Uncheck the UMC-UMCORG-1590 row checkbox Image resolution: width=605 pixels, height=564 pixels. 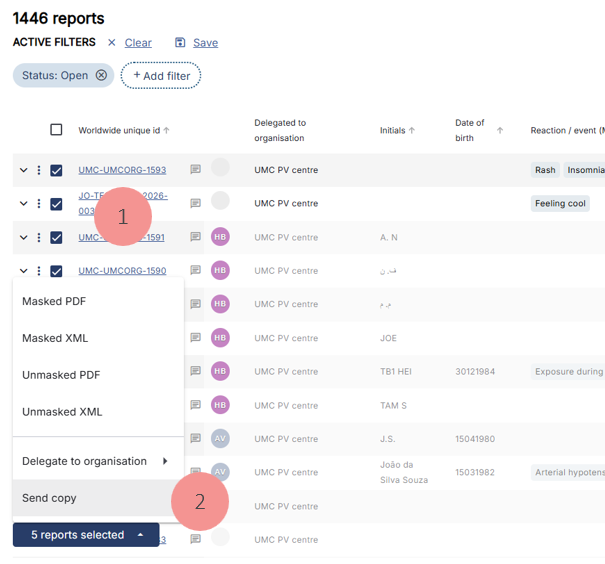tap(56, 271)
